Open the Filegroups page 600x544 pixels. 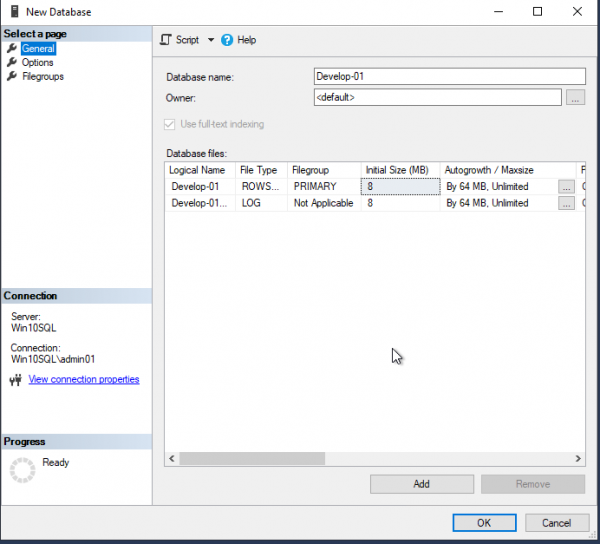[43, 77]
